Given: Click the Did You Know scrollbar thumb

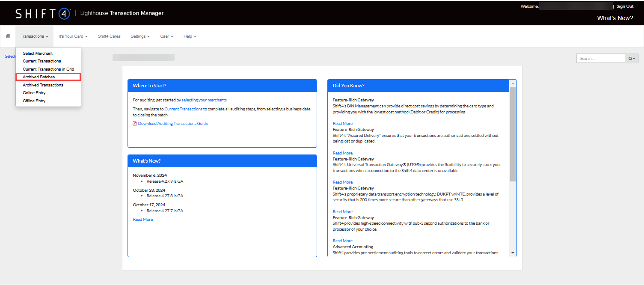Looking at the screenshot, I should 513,134.
